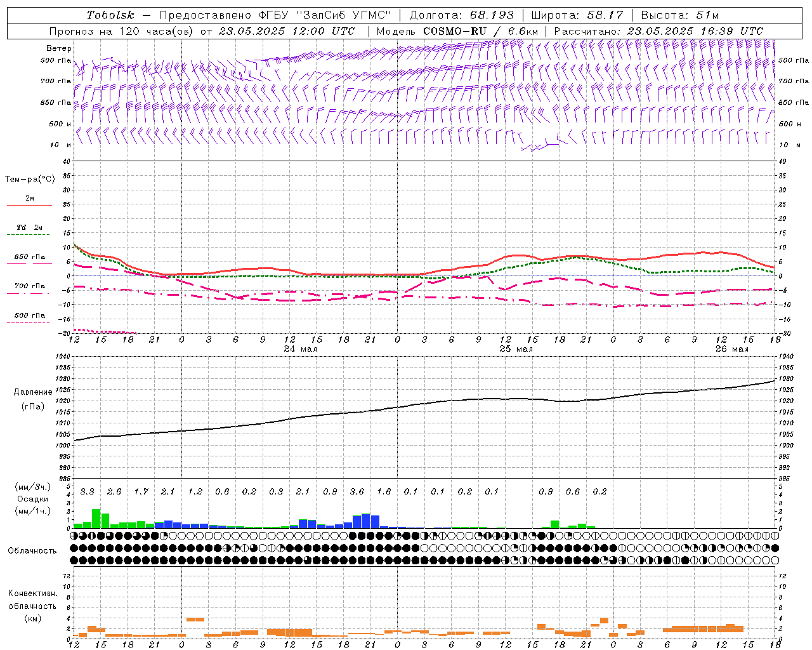Select the 25 мая date marker
This screenshot has height=650, width=812.
[516, 348]
